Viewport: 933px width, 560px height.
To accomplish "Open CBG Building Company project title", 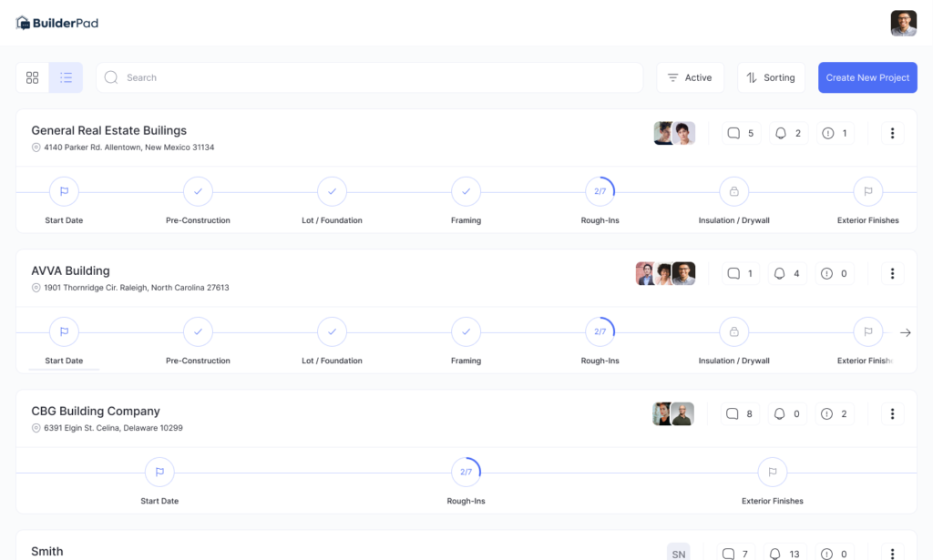I will pyautogui.click(x=96, y=411).
